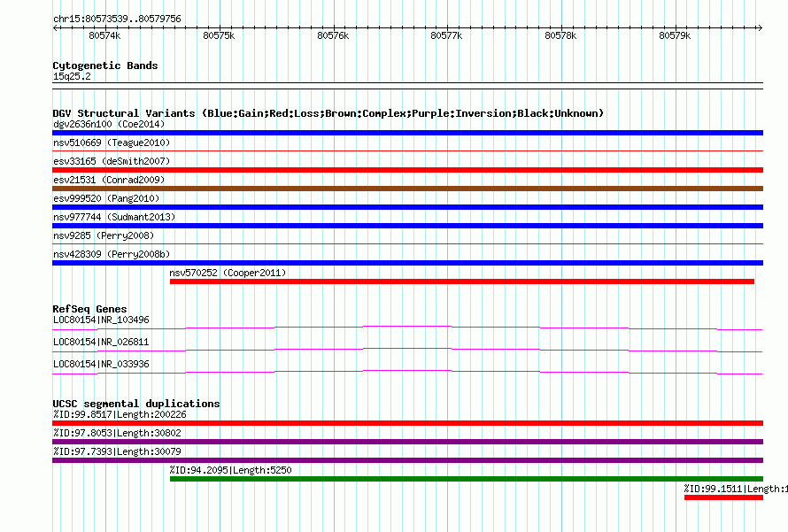Click the %ID:97.8053|Length:30802 label
Image resolution: width=788 pixels, height=532 pixels.
117,433
